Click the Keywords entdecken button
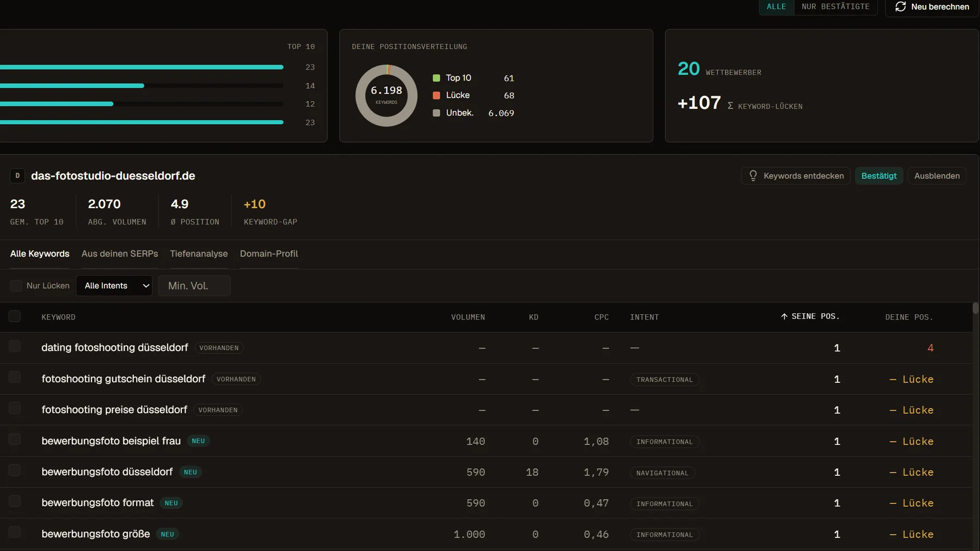The height and width of the screenshot is (551, 980). pos(795,175)
